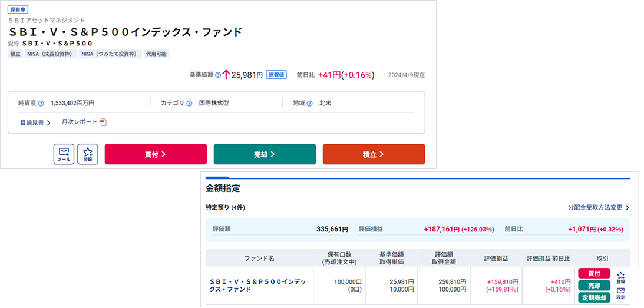Click the 評価損益 column header
644x308 pixels.
pyautogui.click(x=496, y=259)
